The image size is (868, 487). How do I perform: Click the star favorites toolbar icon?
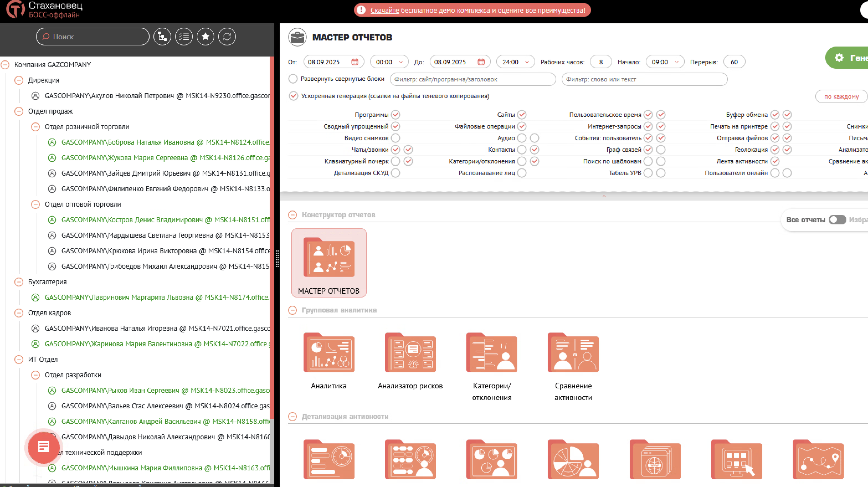pos(205,37)
